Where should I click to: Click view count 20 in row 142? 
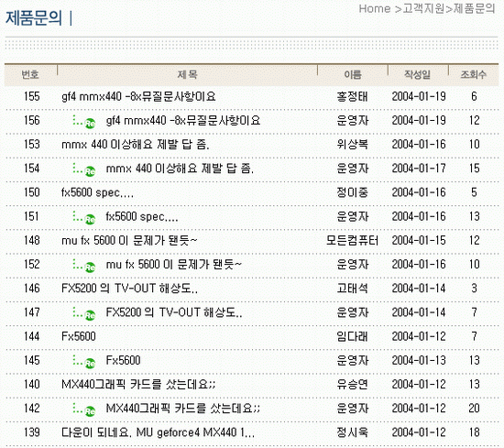click(x=474, y=409)
